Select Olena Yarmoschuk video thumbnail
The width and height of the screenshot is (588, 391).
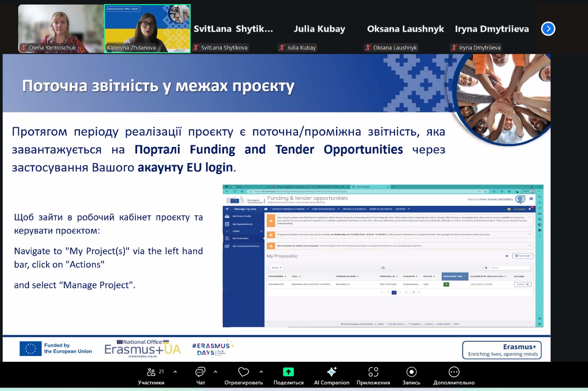point(61,28)
